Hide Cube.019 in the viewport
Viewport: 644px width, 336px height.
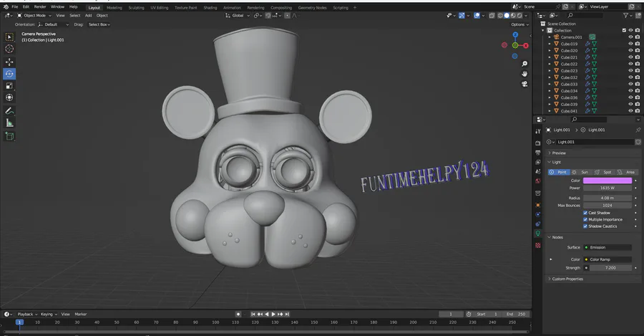631,44
